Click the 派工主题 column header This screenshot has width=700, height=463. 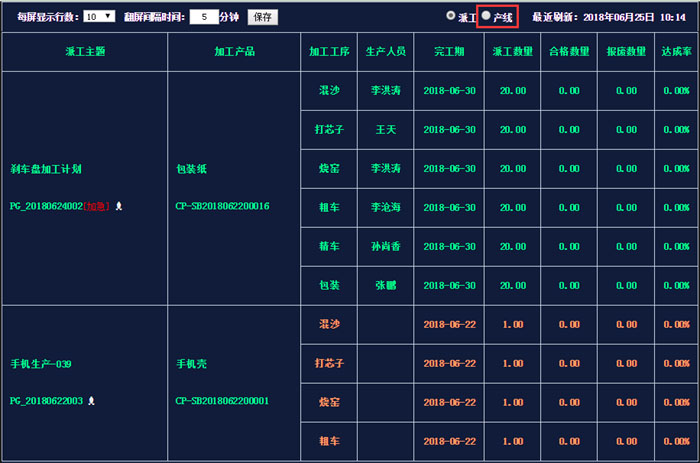tap(85, 51)
